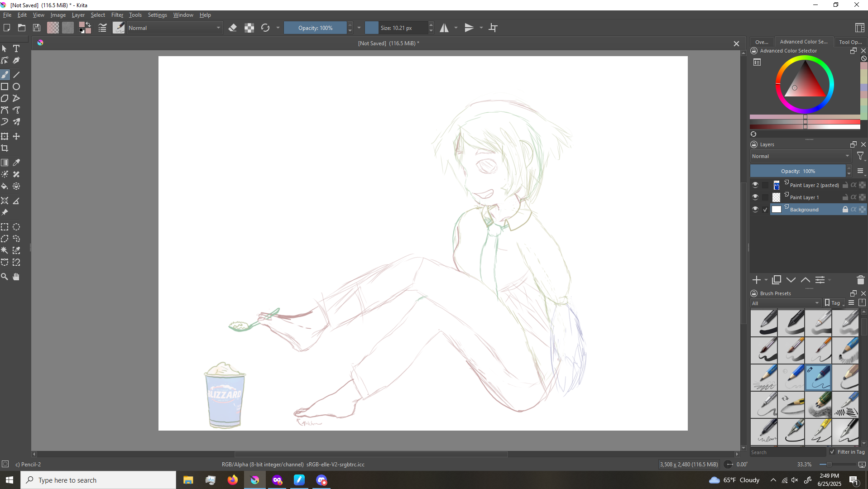The image size is (868, 489).
Task: Open the brush blending mode Normal dropdown
Action: 174,28
